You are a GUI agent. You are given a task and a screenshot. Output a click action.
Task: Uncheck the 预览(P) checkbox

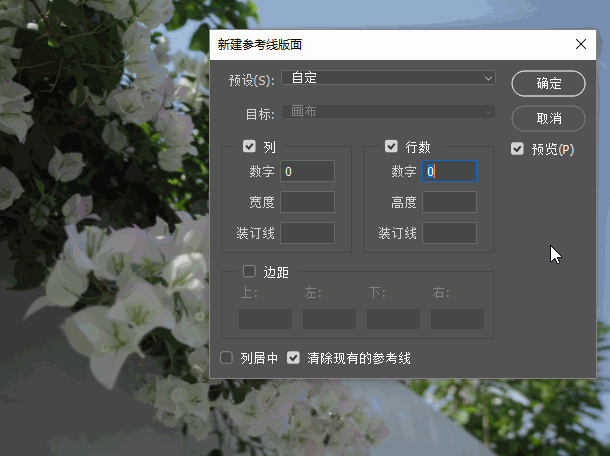click(517, 149)
